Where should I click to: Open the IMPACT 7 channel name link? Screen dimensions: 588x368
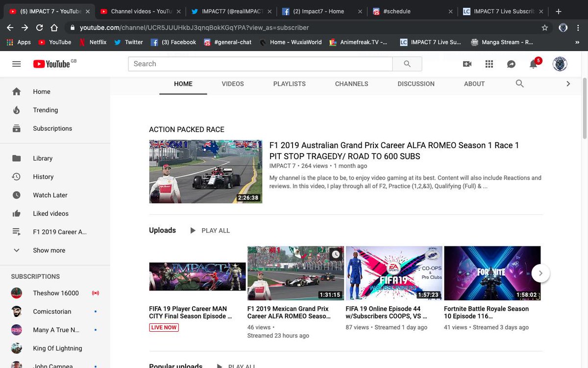point(283,166)
